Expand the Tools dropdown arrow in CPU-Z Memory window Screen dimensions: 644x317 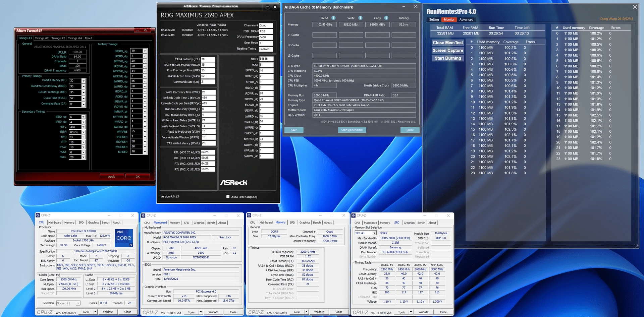(x=306, y=312)
